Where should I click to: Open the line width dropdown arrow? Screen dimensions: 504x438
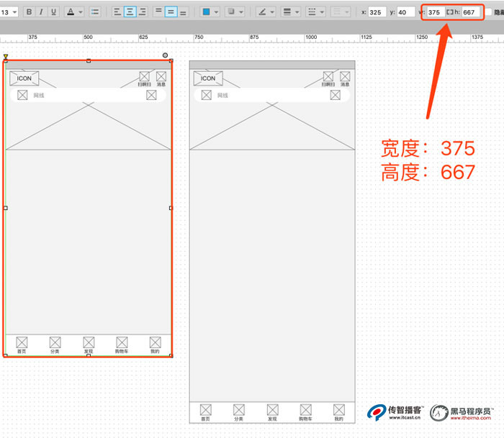tap(297, 12)
